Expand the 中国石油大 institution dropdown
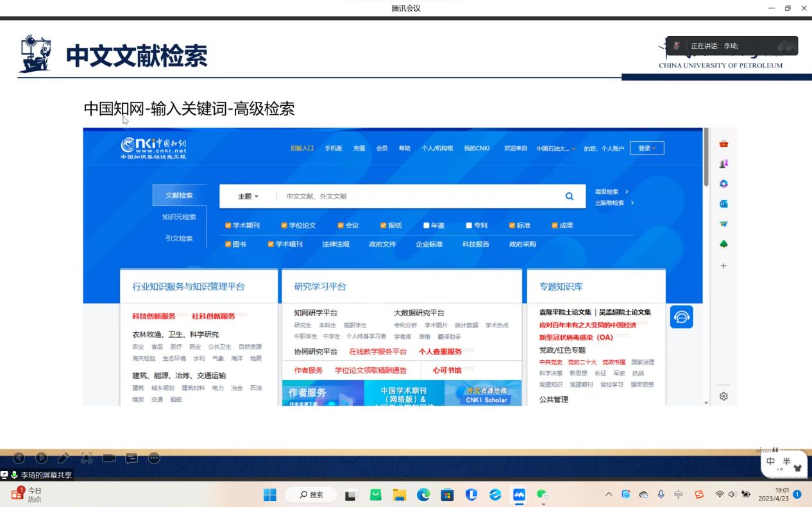The height and width of the screenshot is (507, 812). click(x=555, y=149)
